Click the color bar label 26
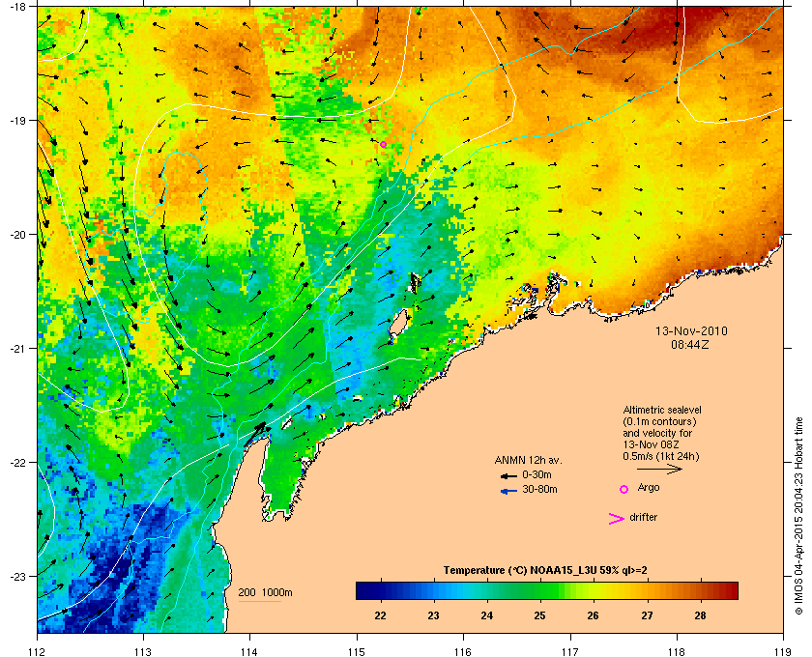The image size is (812, 657). (594, 615)
